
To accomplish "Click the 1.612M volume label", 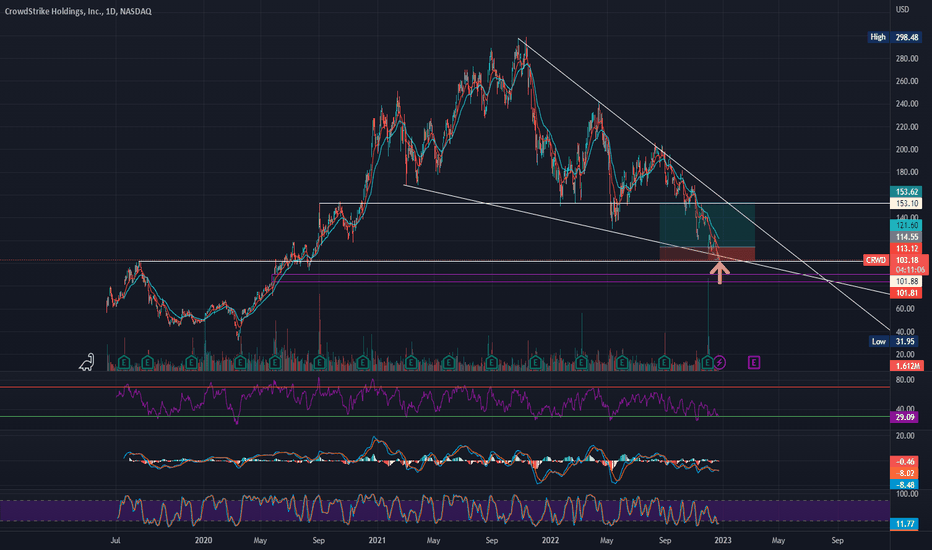I will (x=906, y=366).
